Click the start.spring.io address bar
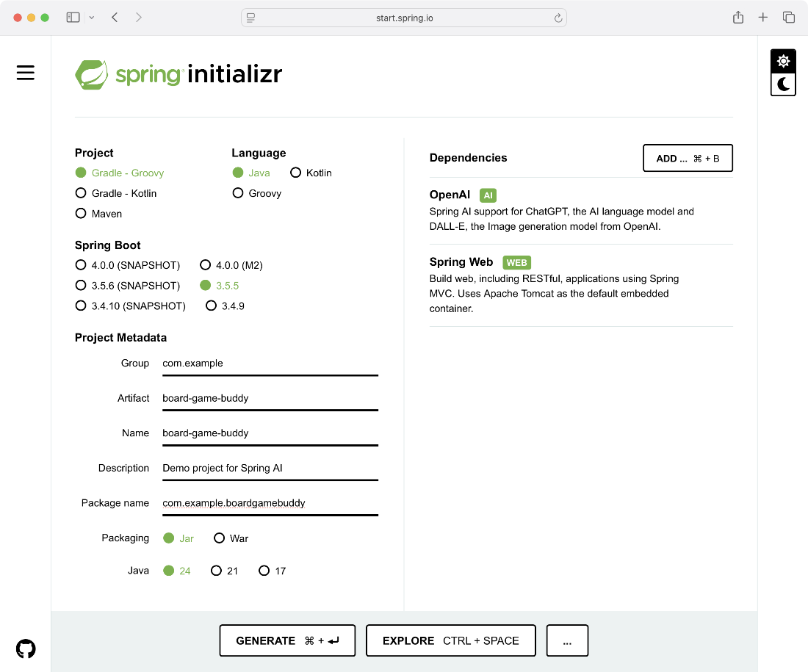This screenshot has height=672, width=808. pyautogui.click(x=404, y=18)
